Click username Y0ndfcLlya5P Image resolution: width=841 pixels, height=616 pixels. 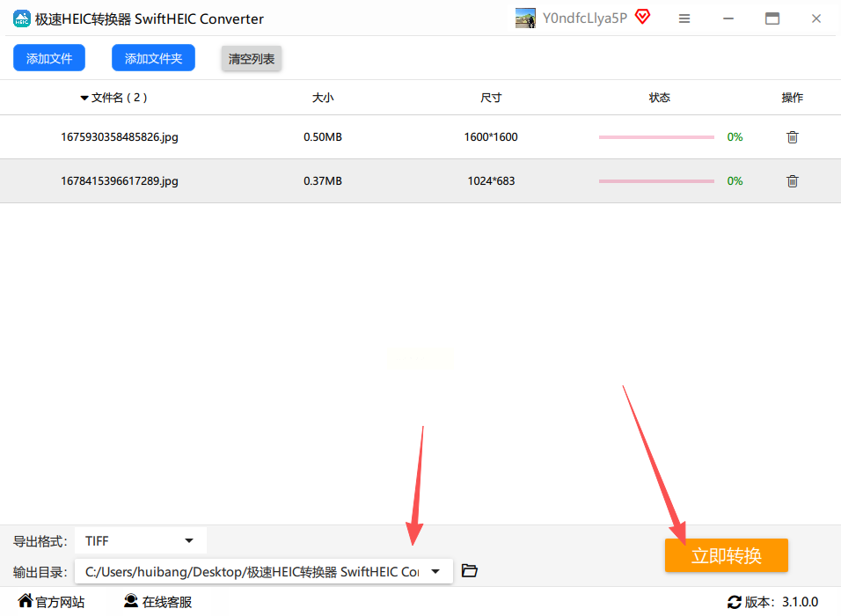[585, 18]
